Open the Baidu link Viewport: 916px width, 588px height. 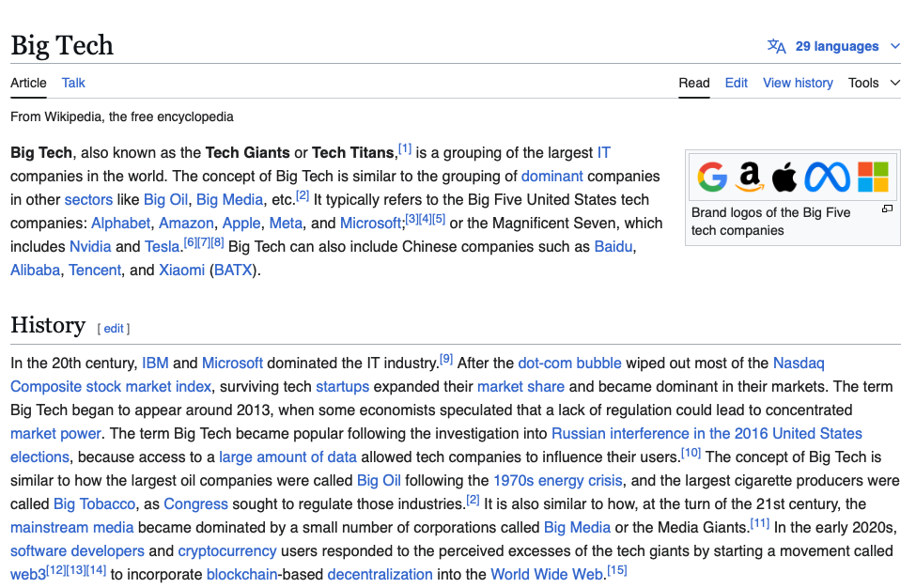coord(613,246)
